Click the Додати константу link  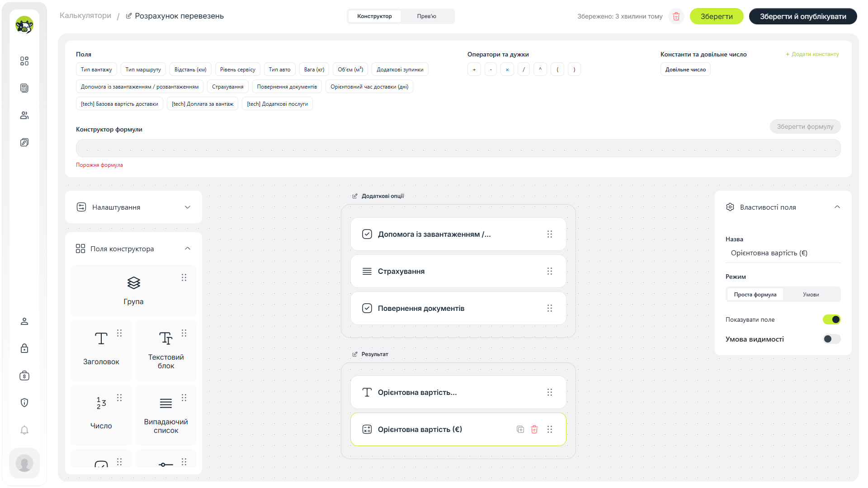[812, 54]
